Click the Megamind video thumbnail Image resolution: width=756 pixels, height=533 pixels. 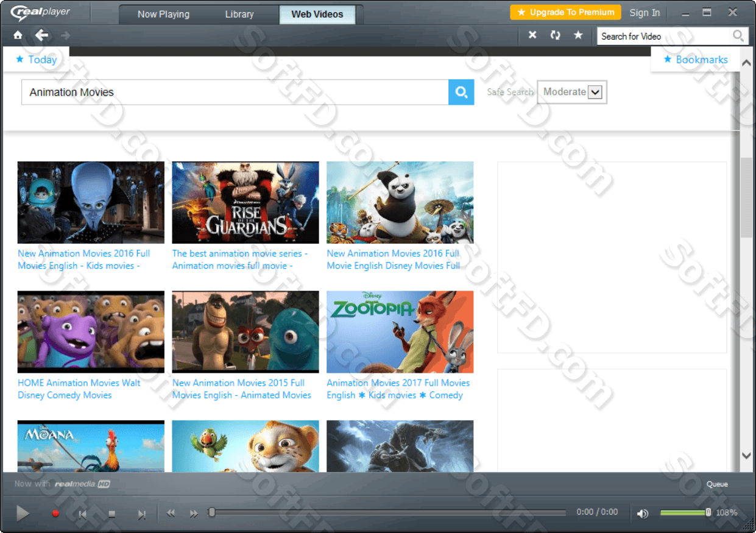tap(91, 202)
